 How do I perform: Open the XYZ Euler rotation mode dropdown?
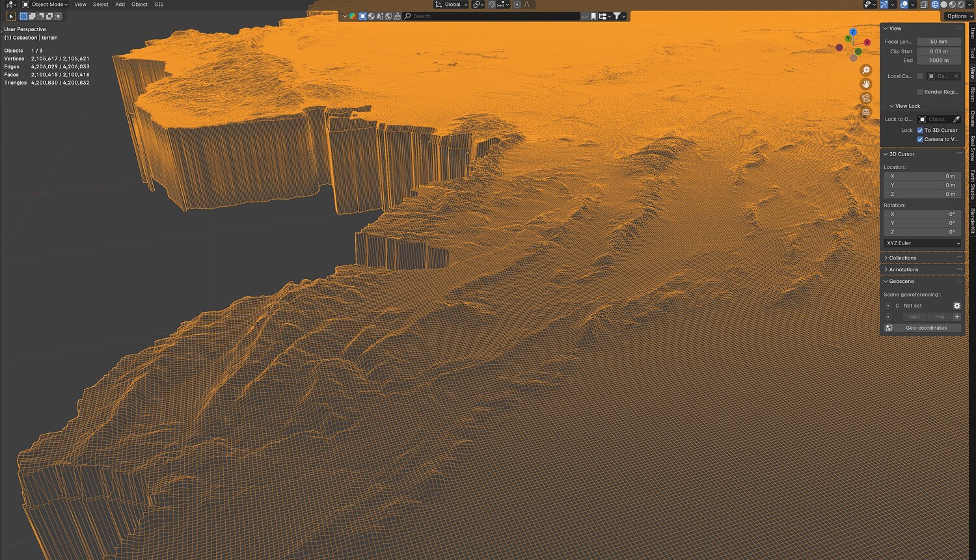click(x=923, y=243)
